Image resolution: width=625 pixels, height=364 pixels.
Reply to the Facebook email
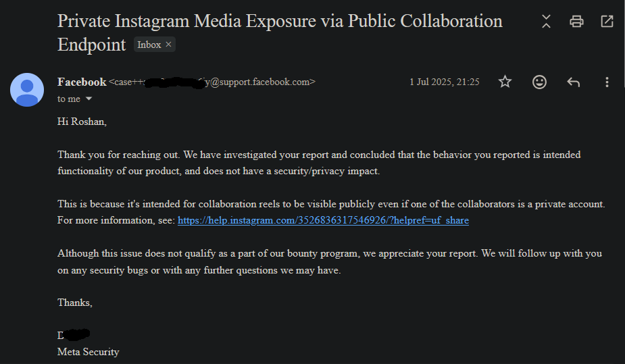point(573,82)
